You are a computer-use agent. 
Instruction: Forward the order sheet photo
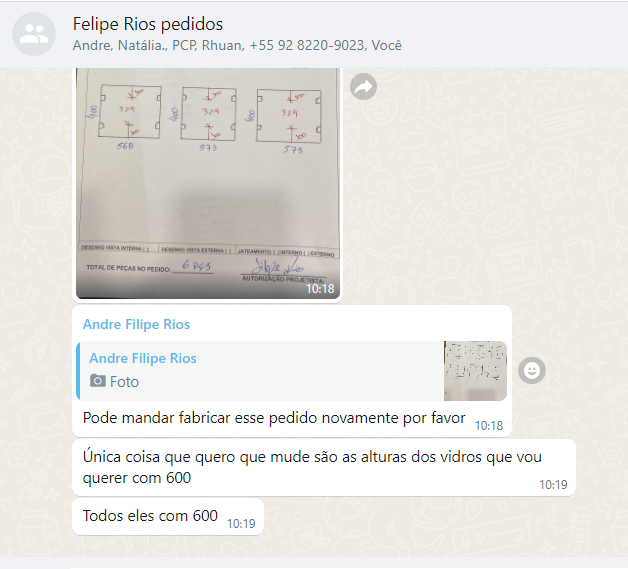(363, 86)
